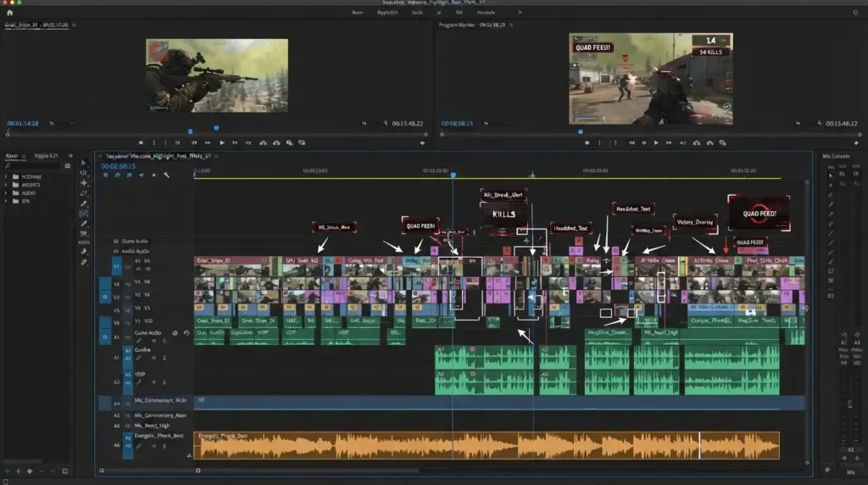Stop playback in the Source monitor
The height and width of the screenshot is (485, 868).
tap(141, 142)
